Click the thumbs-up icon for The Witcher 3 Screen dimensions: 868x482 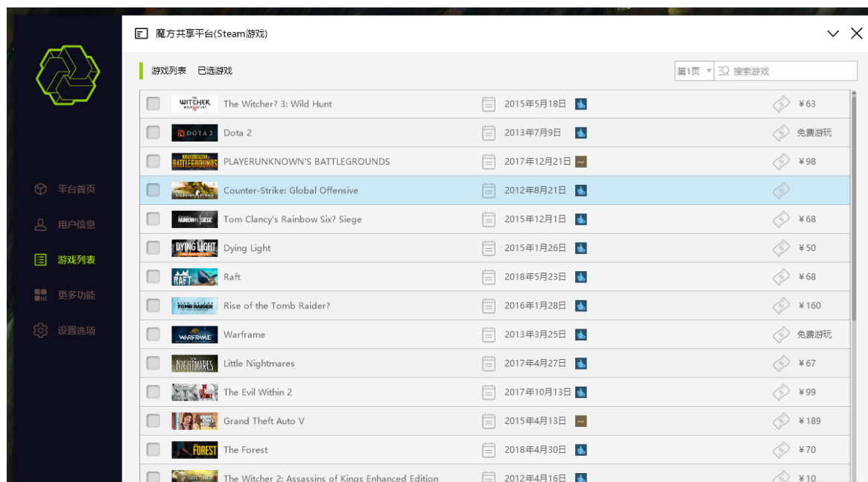tap(580, 104)
